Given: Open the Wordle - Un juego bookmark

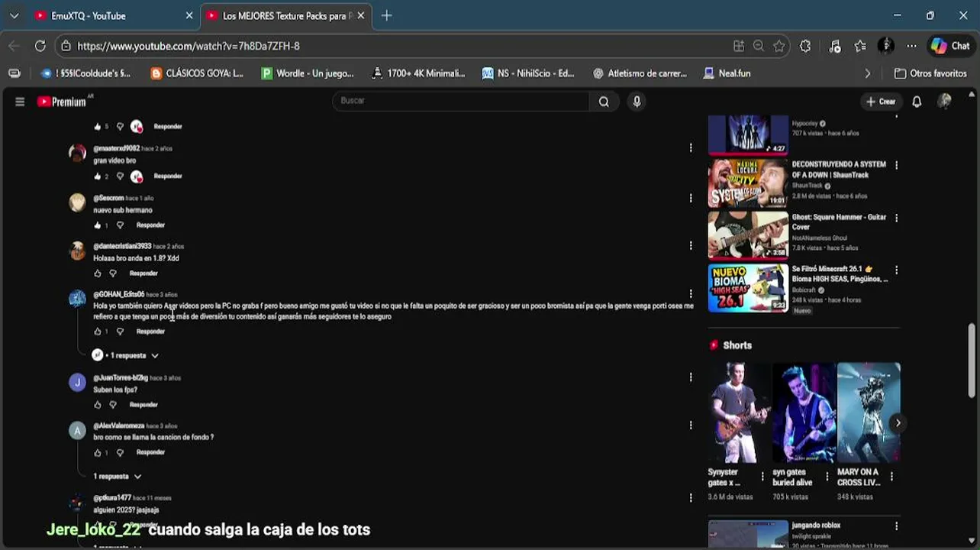Looking at the screenshot, I should tap(308, 73).
